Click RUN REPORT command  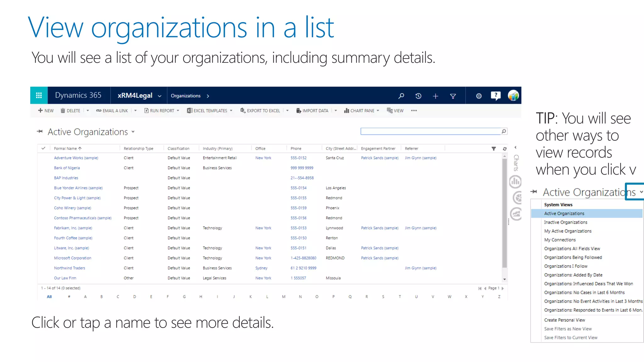point(162,111)
